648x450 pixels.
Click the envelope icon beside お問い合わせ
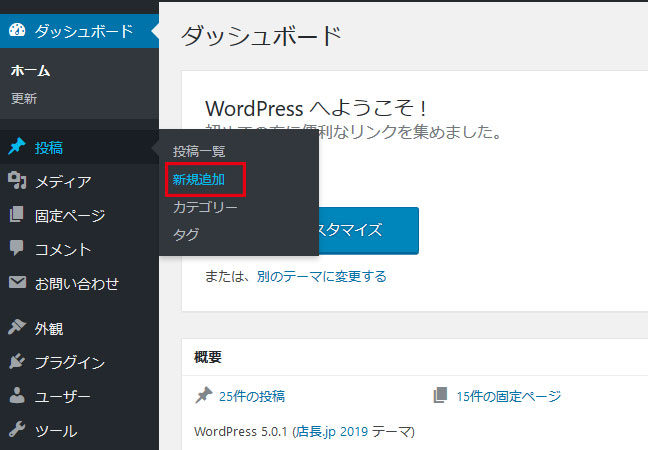point(17,282)
